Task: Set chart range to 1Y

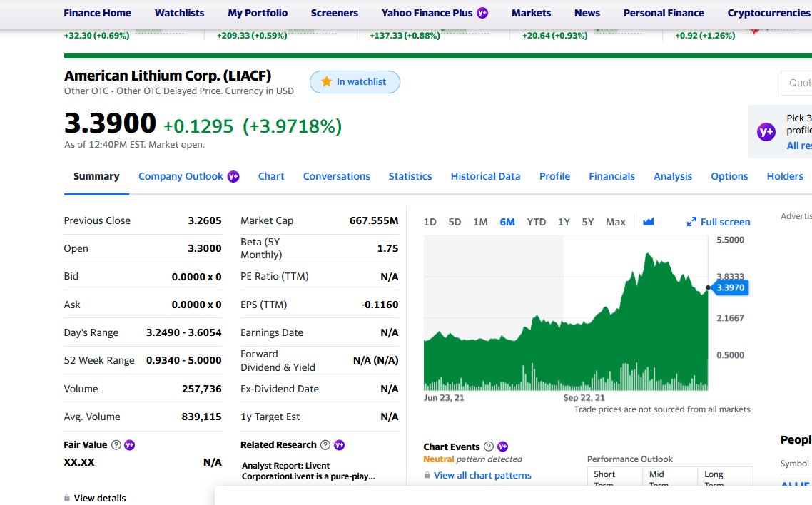Action: tap(564, 222)
